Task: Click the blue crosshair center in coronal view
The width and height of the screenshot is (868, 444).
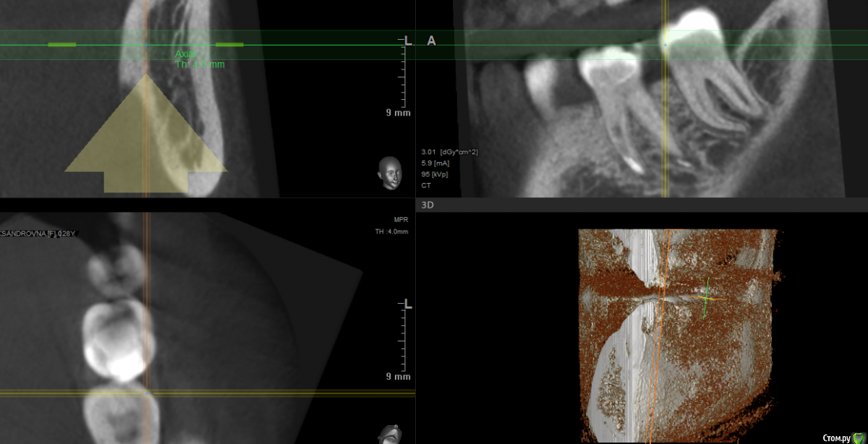Action: [146, 45]
